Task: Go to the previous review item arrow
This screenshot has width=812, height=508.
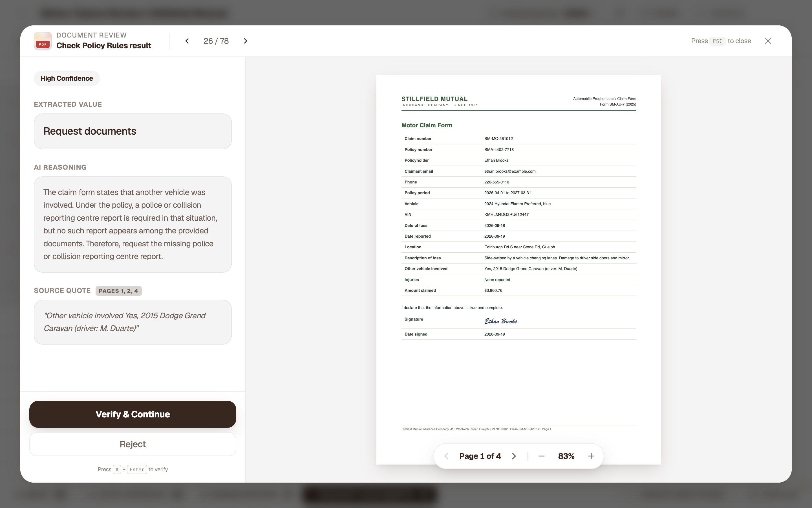Action: pyautogui.click(x=187, y=41)
